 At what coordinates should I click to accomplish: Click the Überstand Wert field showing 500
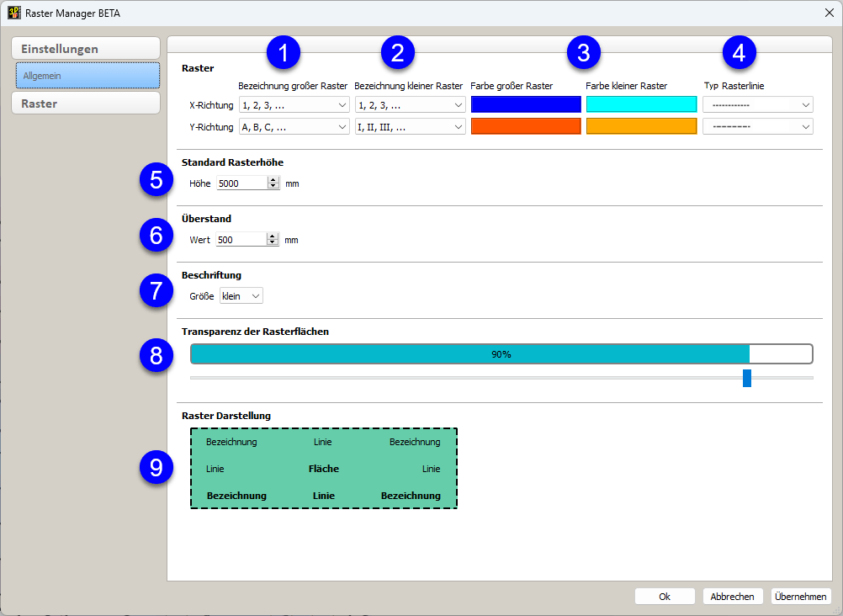[241, 240]
